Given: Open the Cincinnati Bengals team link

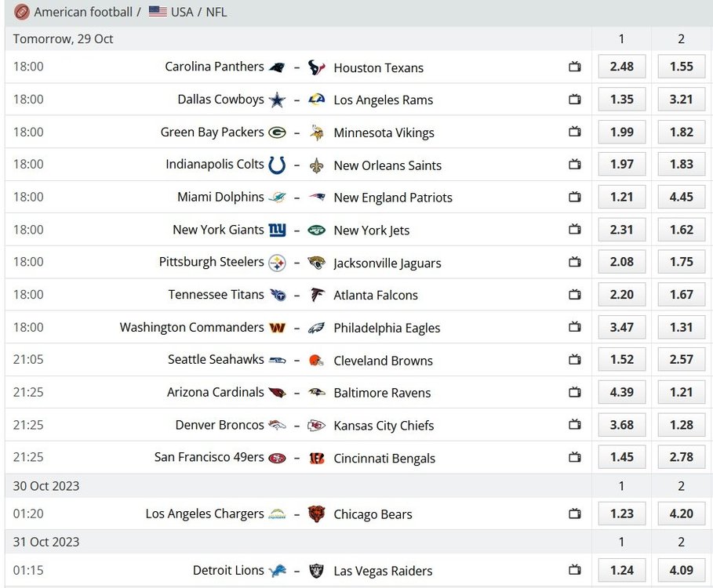Looking at the screenshot, I should click(x=384, y=459).
